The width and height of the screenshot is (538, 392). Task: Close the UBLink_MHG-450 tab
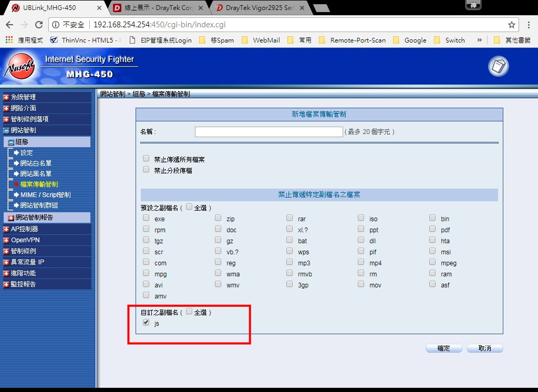click(99, 7)
